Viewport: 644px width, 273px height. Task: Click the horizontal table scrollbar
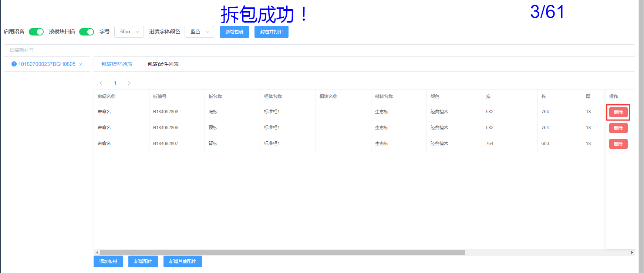282,253
